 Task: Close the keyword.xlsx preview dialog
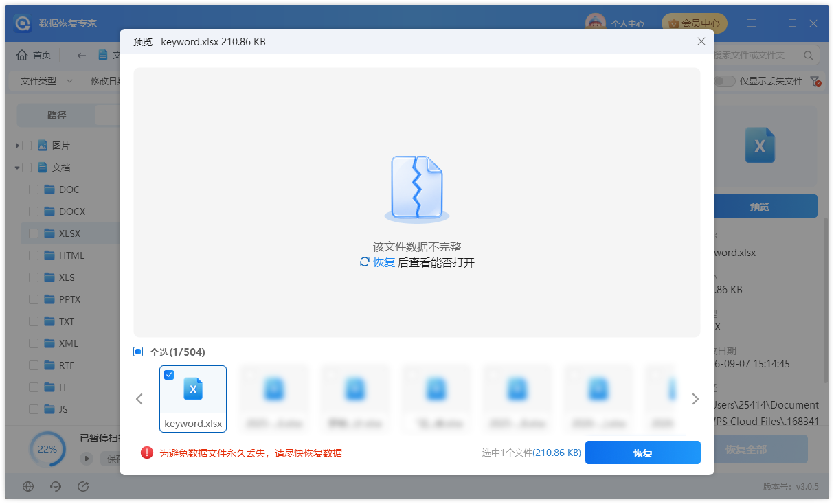(x=701, y=41)
